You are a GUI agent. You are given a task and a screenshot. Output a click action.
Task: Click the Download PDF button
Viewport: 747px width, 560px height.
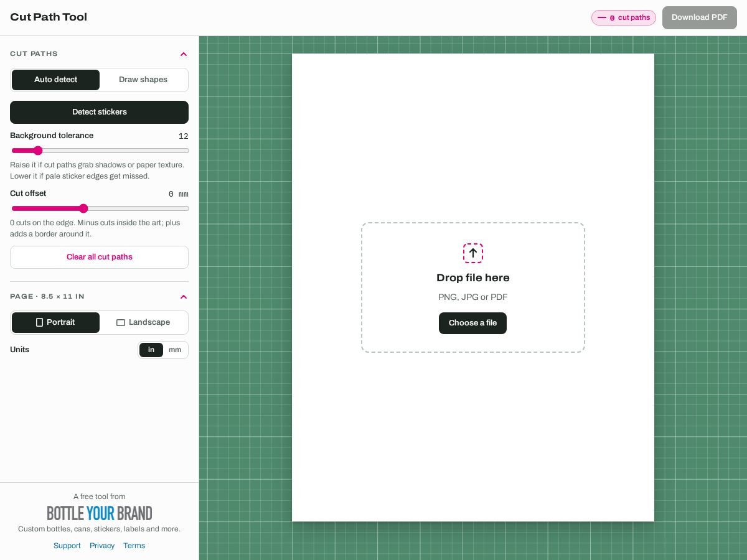pyautogui.click(x=700, y=17)
